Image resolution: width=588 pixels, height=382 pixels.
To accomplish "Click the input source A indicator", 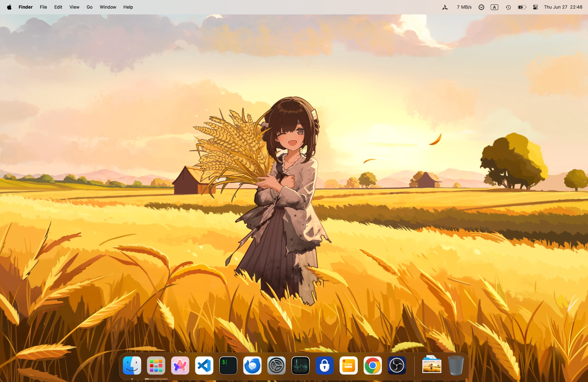I will [494, 7].
